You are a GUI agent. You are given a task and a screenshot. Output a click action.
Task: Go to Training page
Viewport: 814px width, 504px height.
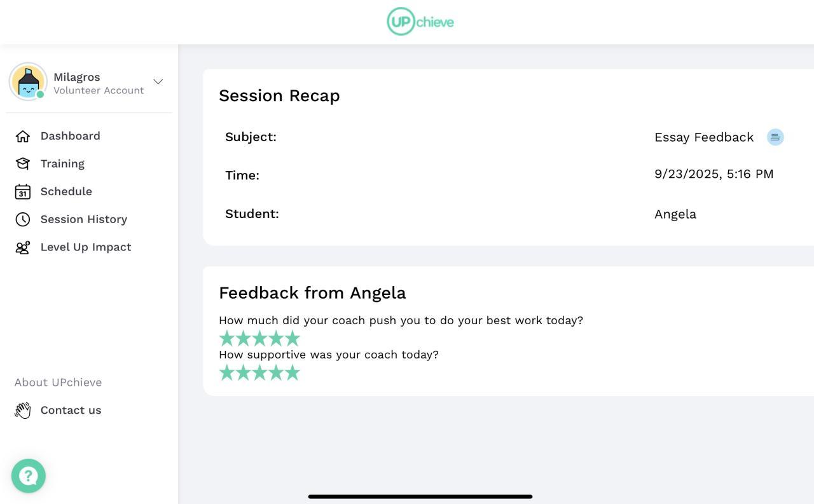point(62,164)
